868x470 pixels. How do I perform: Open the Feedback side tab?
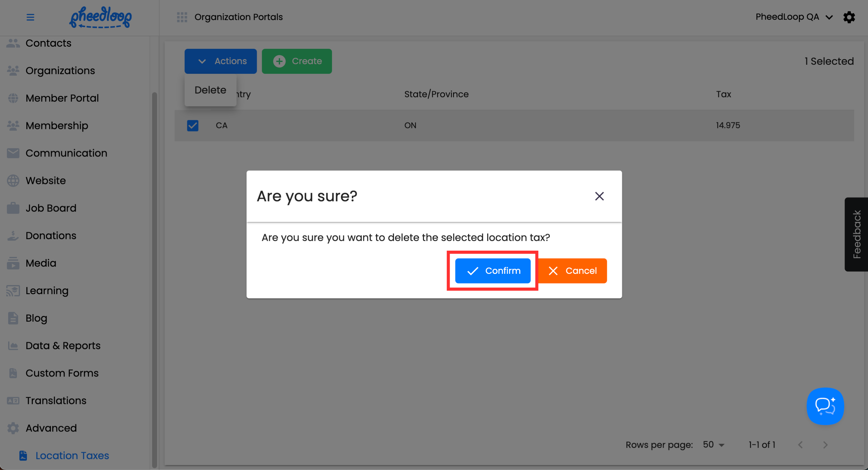(x=856, y=234)
